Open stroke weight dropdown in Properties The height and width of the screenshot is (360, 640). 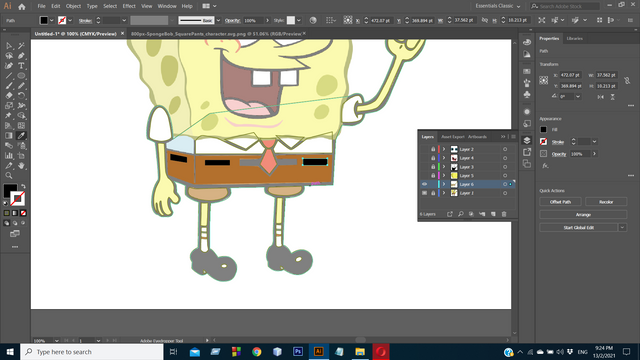tap(594, 142)
